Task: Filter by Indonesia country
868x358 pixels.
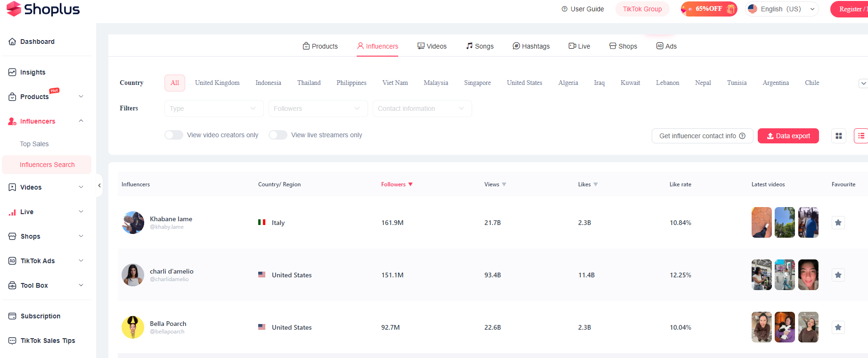Action: [268, 83]
